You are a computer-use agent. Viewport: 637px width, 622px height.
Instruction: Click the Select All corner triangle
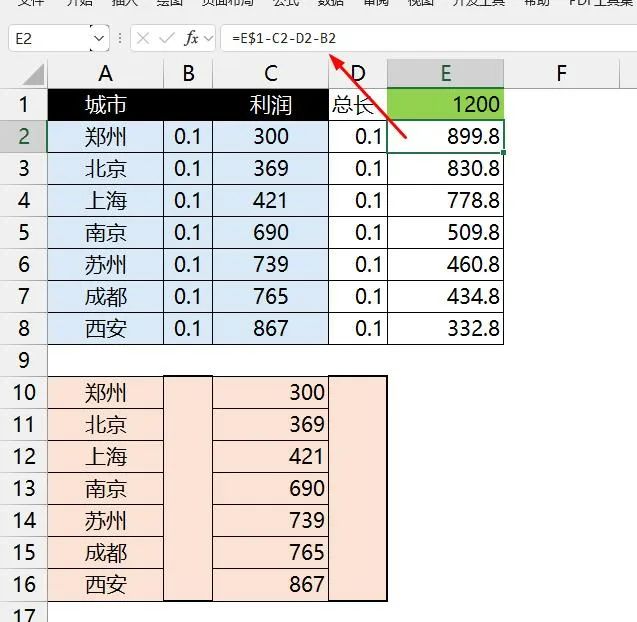pos(33,75)
